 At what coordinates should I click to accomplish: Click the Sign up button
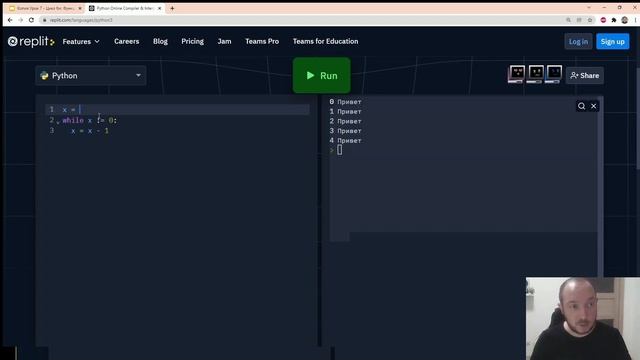coord(613,42)
